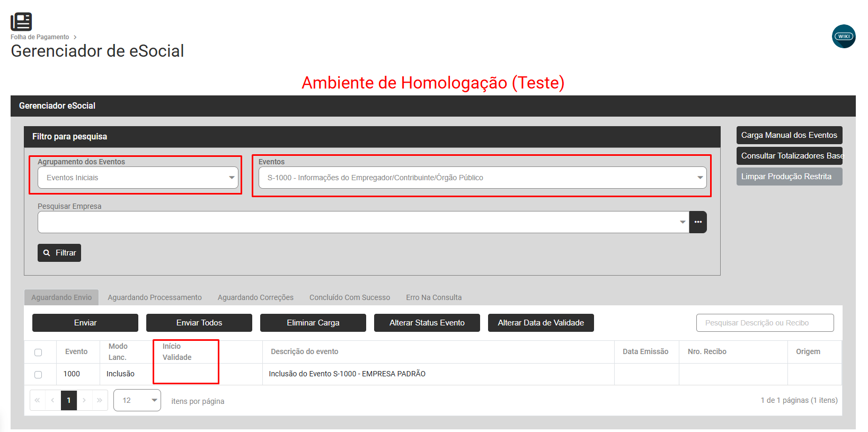Select page 1 in the pagination

pyautogui.click(x=69, y=400)
